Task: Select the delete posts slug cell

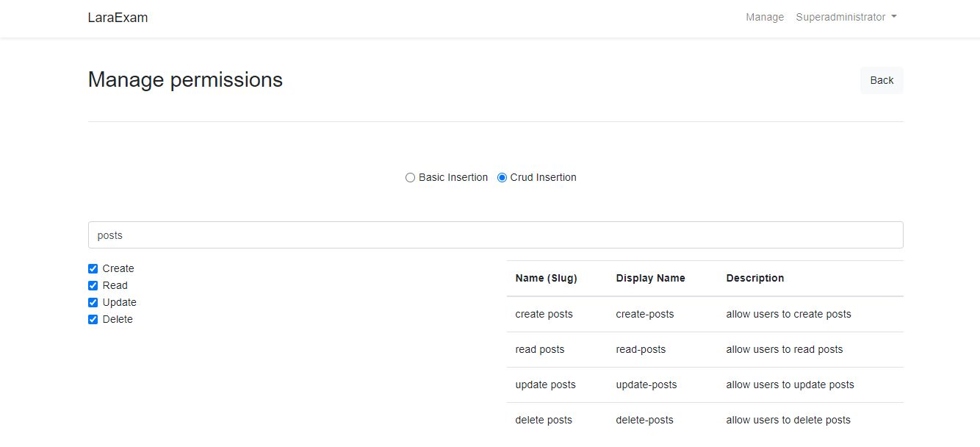Action: click(x=544, y=420)
